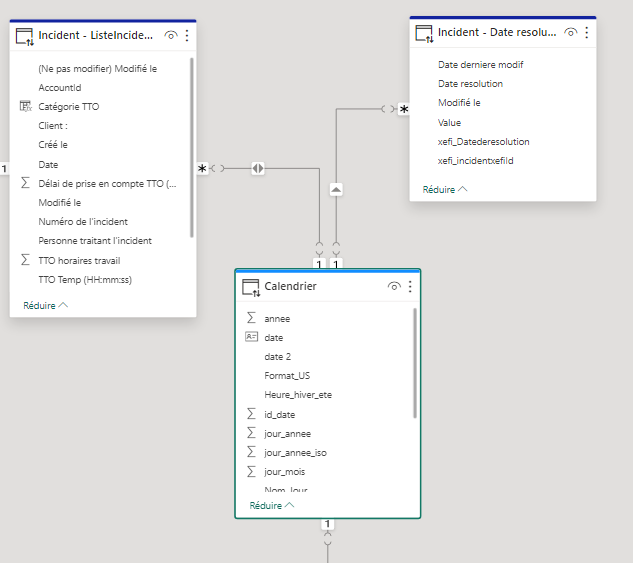Click the Incident - ListeIncide table icon

pyautogui.click(x=25, y=36)
